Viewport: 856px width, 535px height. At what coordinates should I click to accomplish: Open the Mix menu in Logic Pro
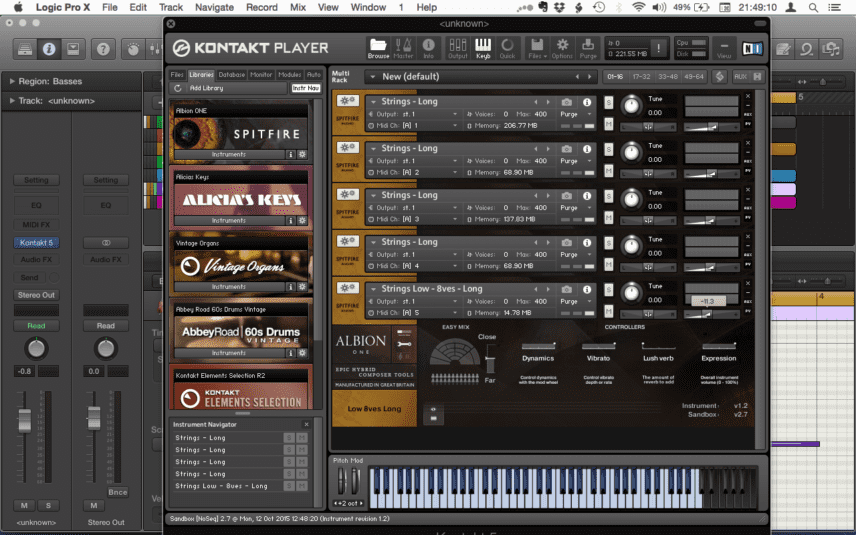click(x=298, y=8)
